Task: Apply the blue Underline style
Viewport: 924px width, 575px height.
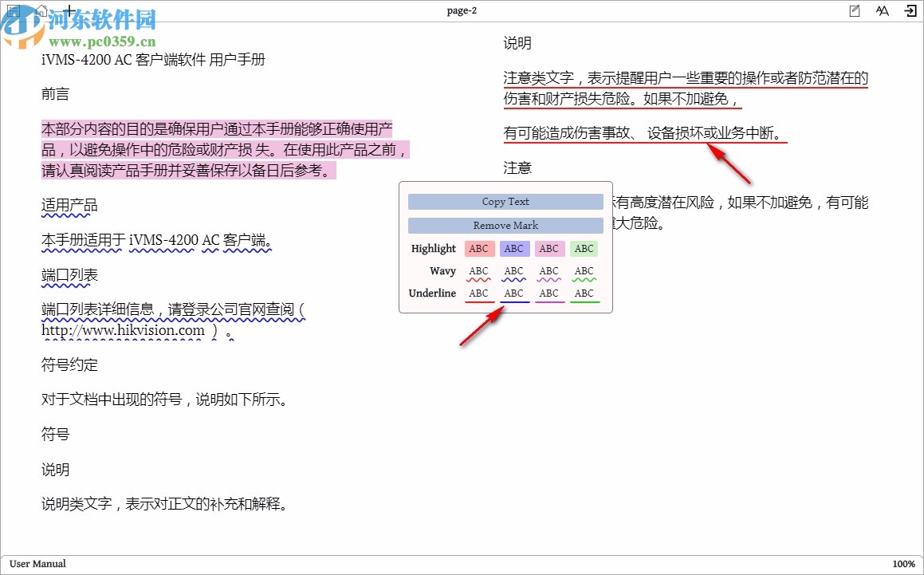Action: click(x=514, y=293)
